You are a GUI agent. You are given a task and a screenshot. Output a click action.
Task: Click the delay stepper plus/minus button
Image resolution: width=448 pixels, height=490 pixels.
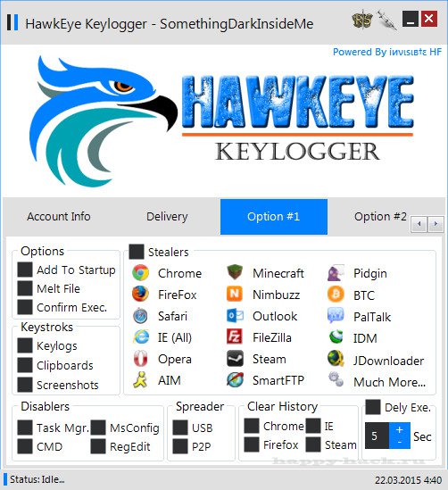[x=400, y=436]
